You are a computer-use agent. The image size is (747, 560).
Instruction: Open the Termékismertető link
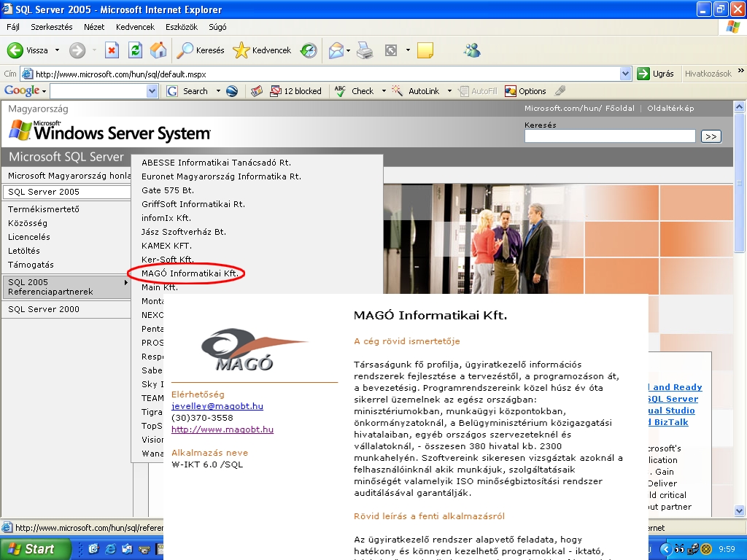(x=44, y=209)
